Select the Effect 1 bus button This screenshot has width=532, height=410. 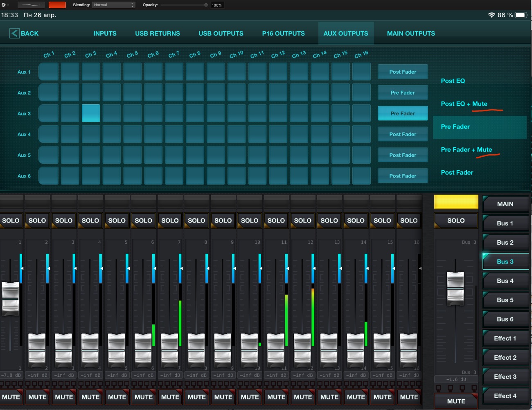pos(505,338)
